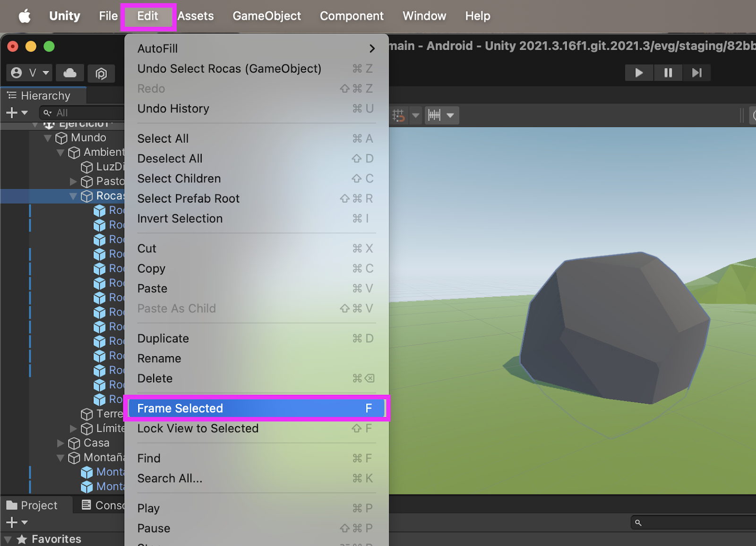The image size is (756, 546).
Task: Open the Help menu
Action: click(478, 16)
